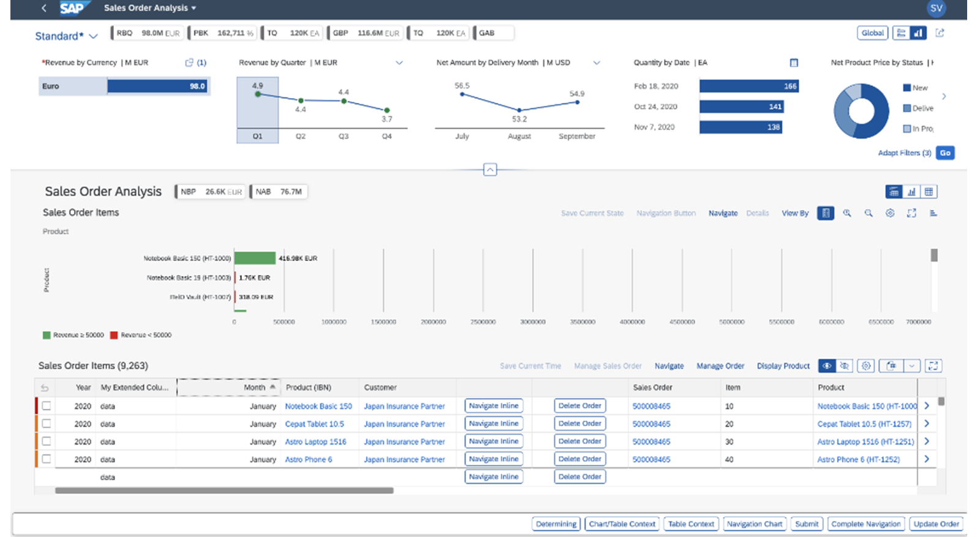The height and width of the screenshot is (537, 980).
Task: Select the Cepat Tablet 10.5 row checkbox
Action: (x=47, y=424)
